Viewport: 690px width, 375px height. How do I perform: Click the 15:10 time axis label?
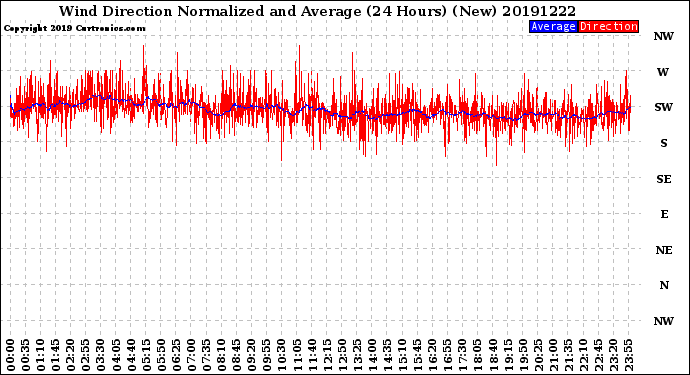pos(402,355)
